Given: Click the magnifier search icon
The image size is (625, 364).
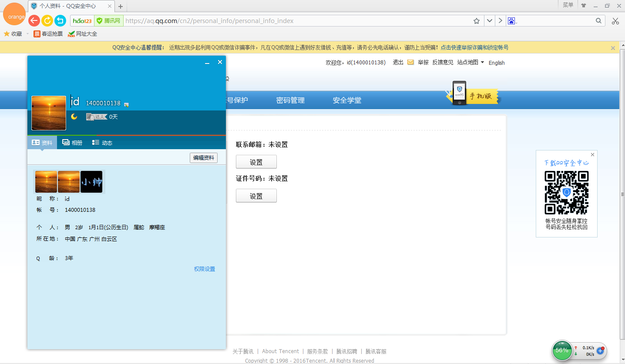Looking at the screenshot, I should click(599, 21).
